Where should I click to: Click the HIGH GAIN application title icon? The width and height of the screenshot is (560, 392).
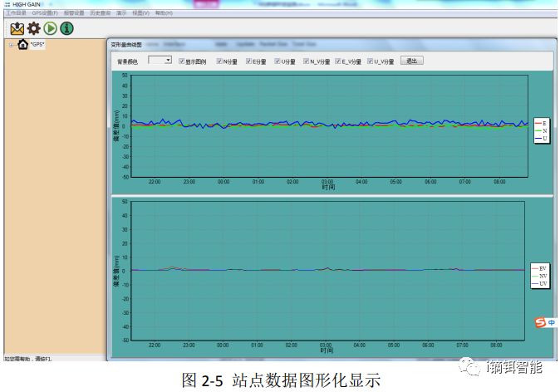point(5,4)
